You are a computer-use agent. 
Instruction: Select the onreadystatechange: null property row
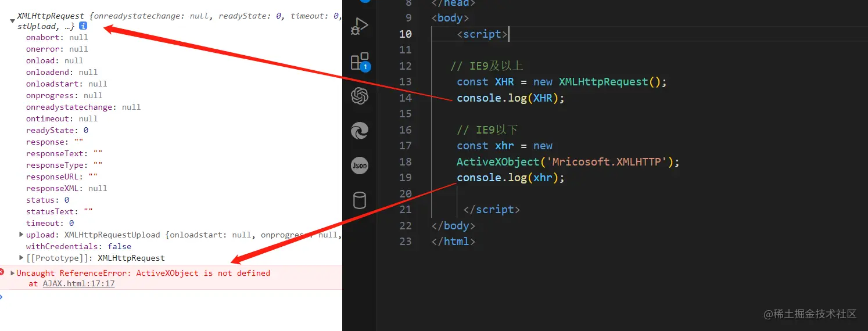click(83, 107)
